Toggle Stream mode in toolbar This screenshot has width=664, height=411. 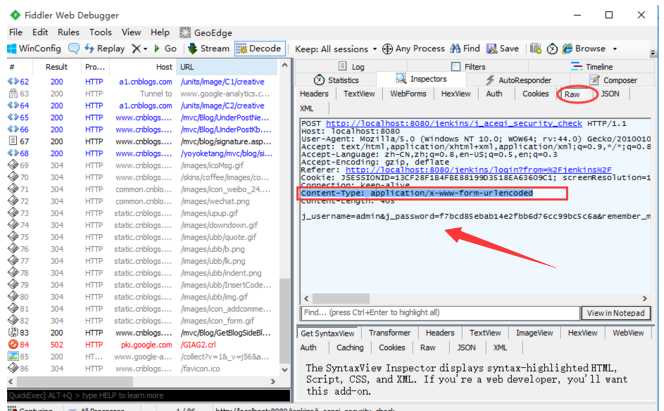click(208, 49)
